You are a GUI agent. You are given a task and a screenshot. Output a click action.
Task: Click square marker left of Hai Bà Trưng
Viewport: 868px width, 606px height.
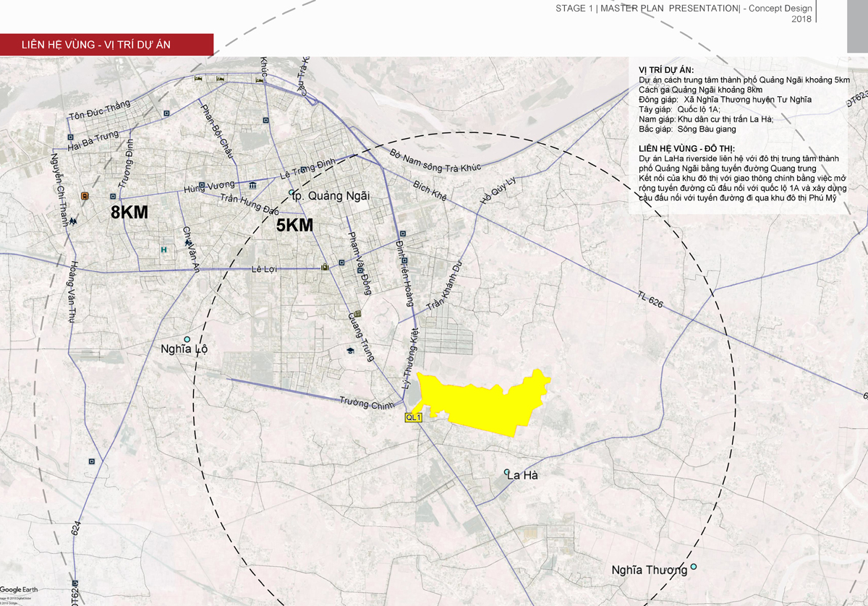coord(70,137)
